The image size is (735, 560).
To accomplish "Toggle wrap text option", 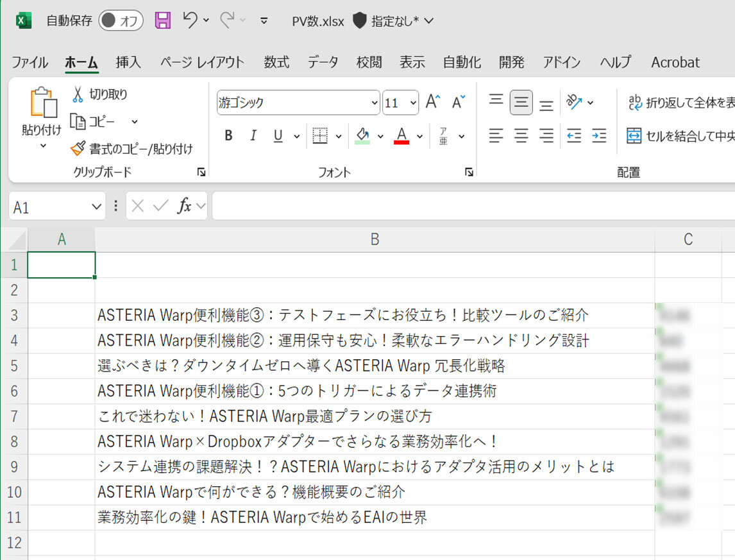I will [680, 102].
